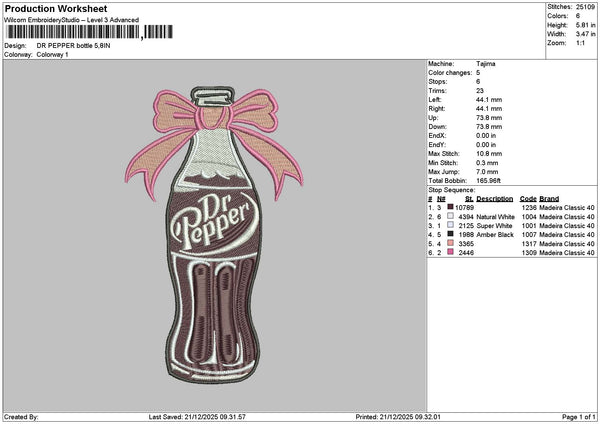Click thread code 1236

529,208
